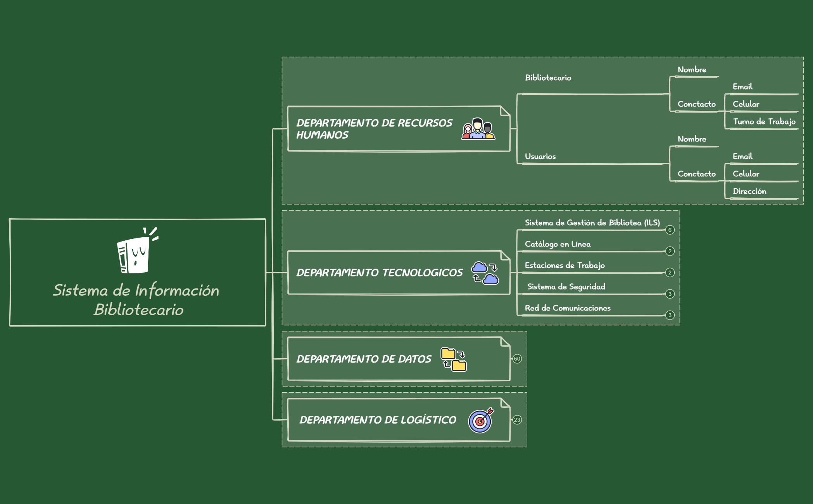Expand Estaciones de Trabajo subtopics badge
Screen dimensions: 813x504
coord(670,273)
